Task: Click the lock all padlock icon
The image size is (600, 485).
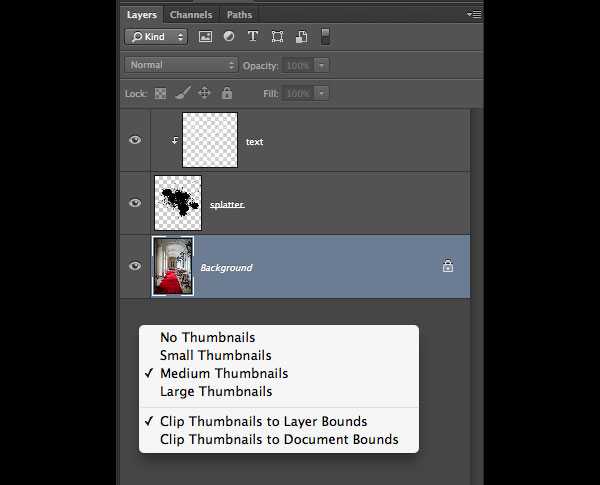Action: coord(227,93)
